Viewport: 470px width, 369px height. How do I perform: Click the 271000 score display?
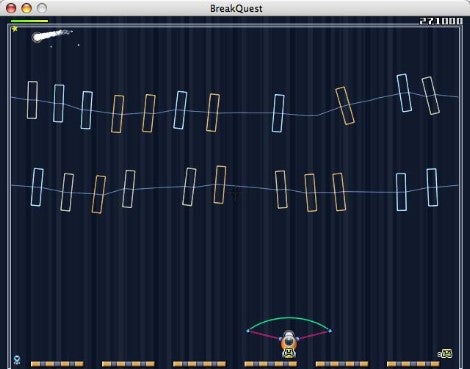tap(441, 21)
